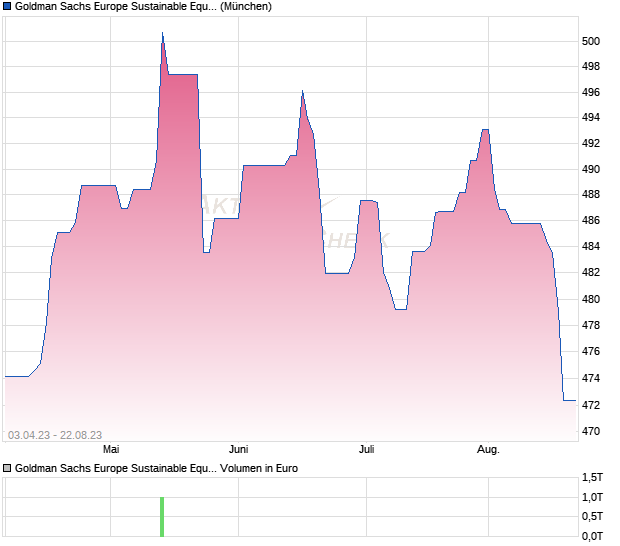Viewport: 620px width, 546px height.
Task: Click the 1,0T volume axis value
Action: pos(592,497)
